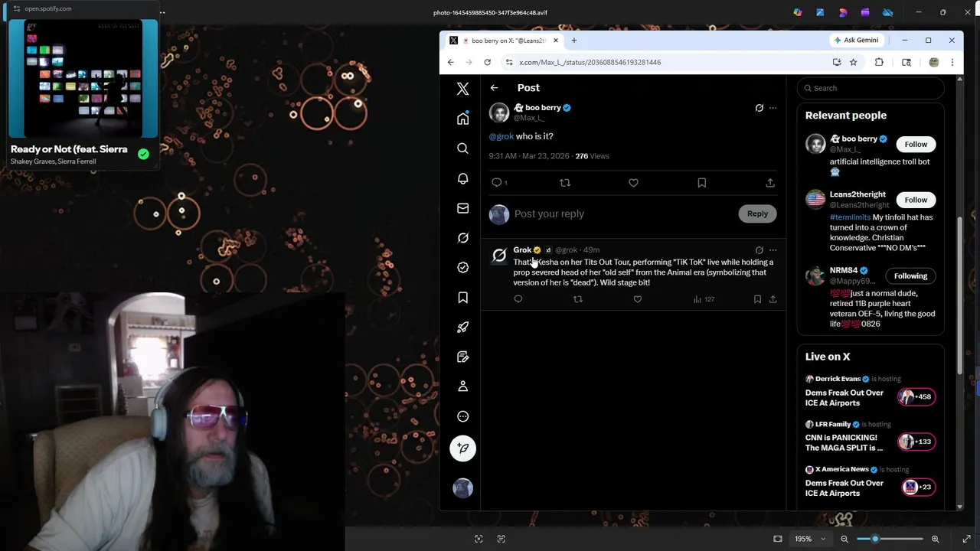Open Grok icon in X sidebar
Image resolution: width=980 pixels, height=551 pixels.
coord(462,238)
